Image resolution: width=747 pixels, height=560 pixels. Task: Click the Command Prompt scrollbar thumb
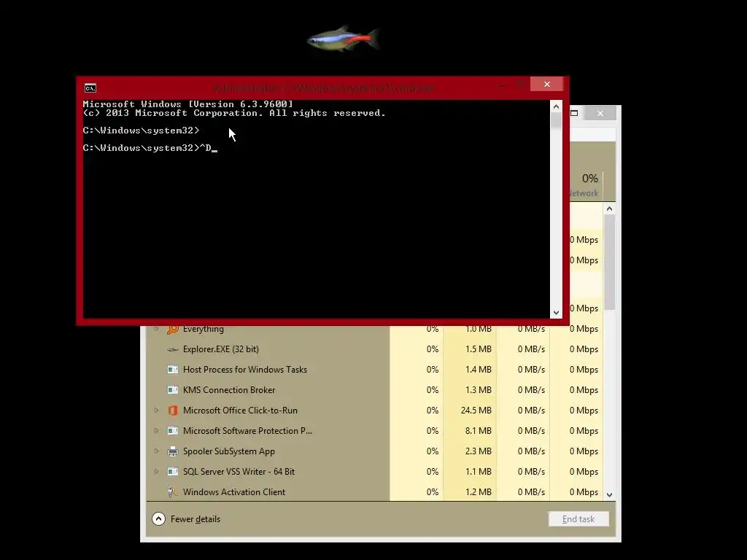[x=556, y=121]
